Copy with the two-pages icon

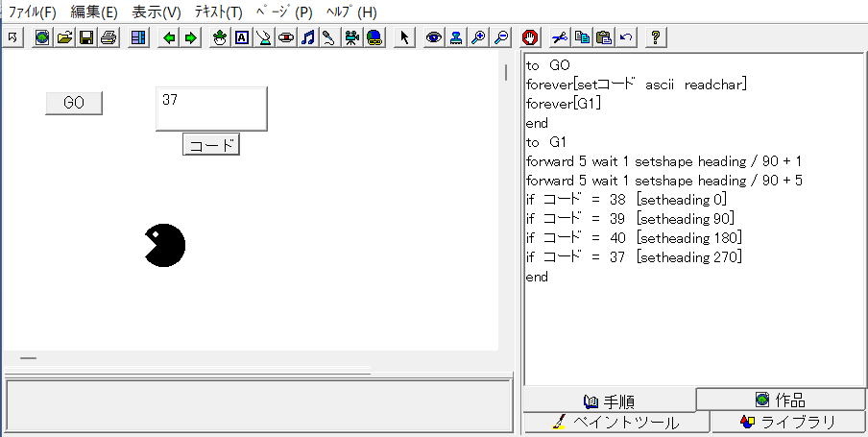pyautogui.click(x=582, y=37)
